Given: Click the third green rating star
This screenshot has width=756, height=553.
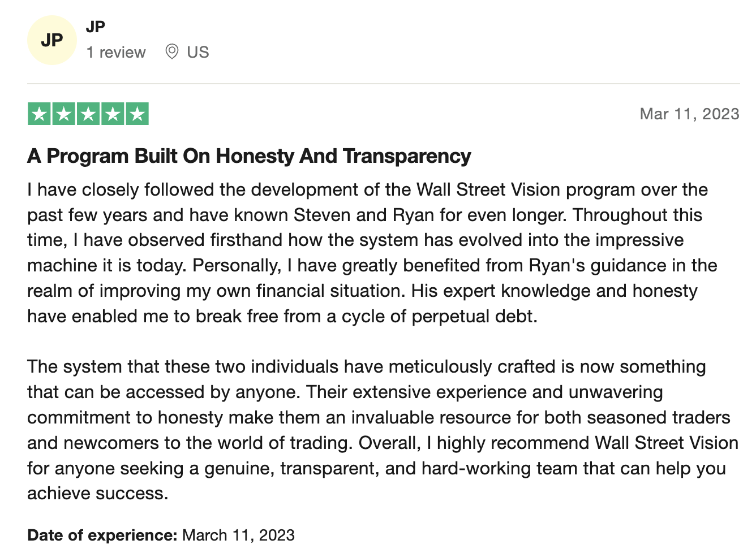Looking at the screenshot, I should point(88,114).
